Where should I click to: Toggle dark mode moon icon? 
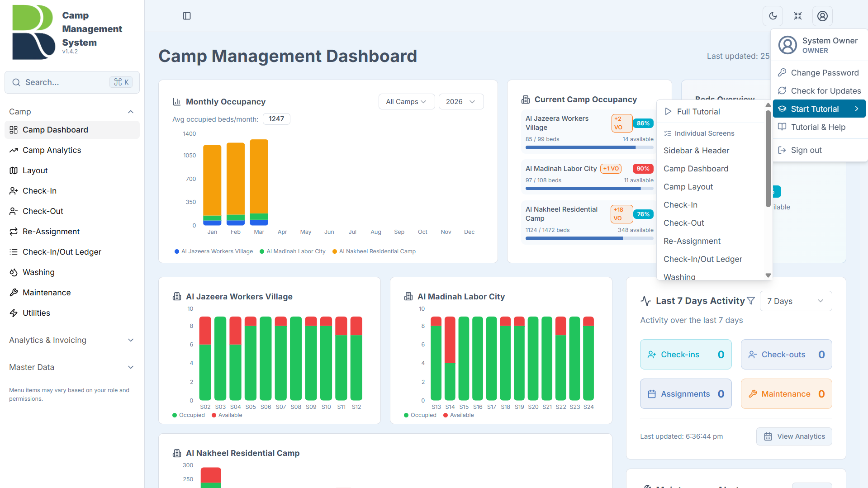(773, 16)
